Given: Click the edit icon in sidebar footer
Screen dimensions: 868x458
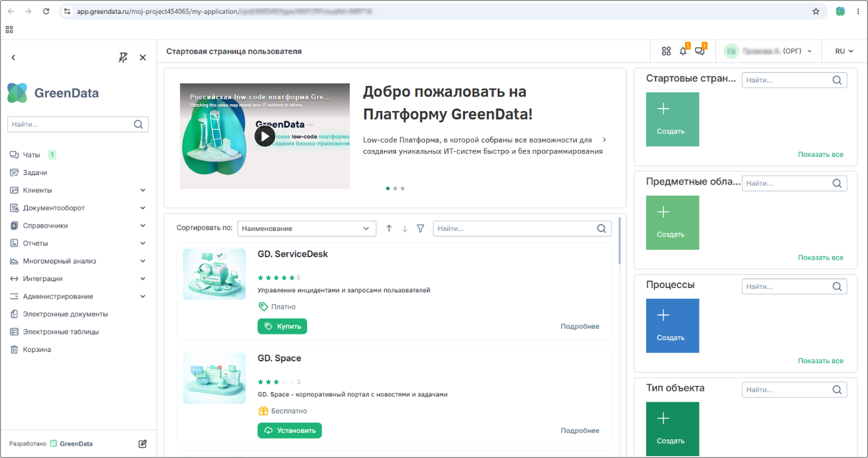Looking at the screenshot, I should click(143, 444).
